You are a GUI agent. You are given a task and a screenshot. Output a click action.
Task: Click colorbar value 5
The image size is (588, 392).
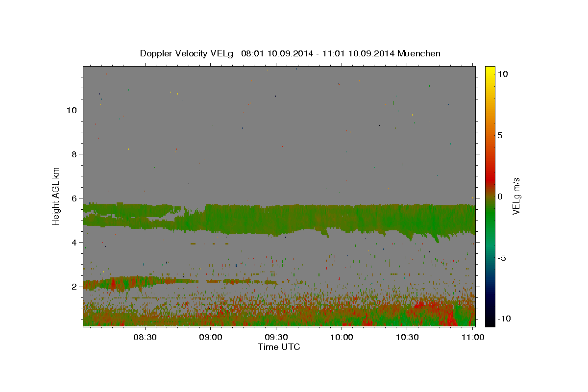click(500, 135)
